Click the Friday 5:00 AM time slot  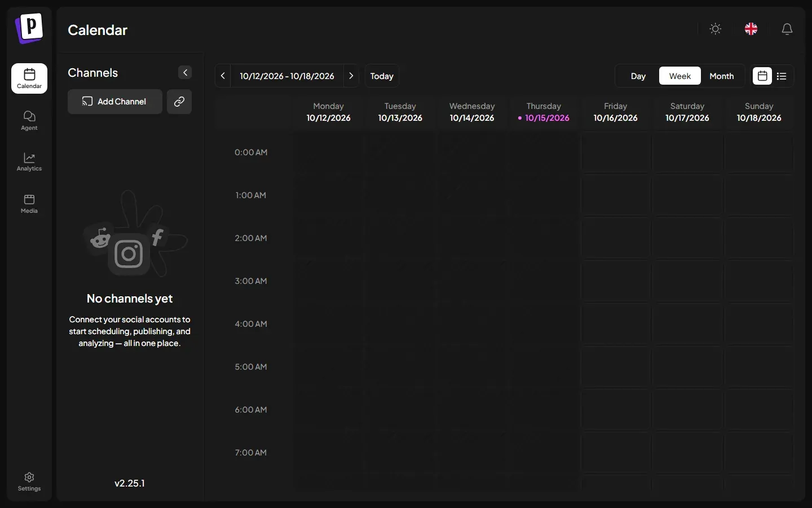coord(616,367)
